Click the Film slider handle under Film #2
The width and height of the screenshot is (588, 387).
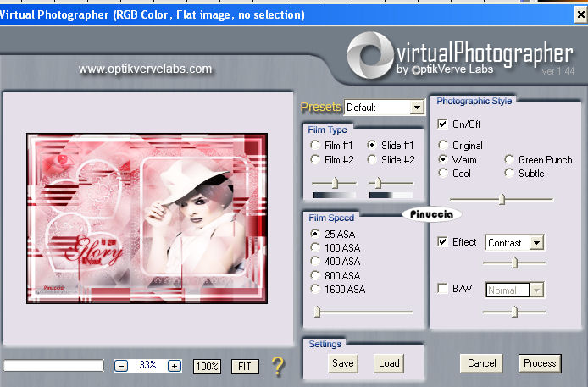pos(336,183)
